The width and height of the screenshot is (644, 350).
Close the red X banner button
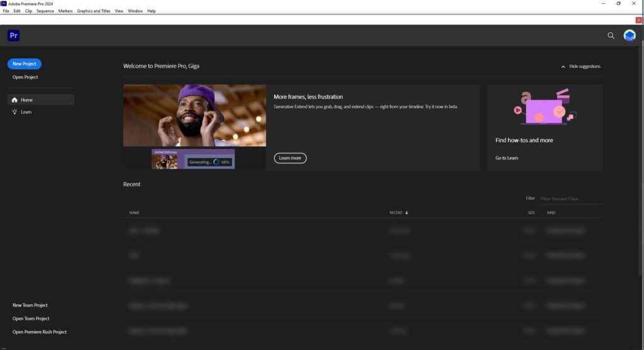[x=638, y=20]
